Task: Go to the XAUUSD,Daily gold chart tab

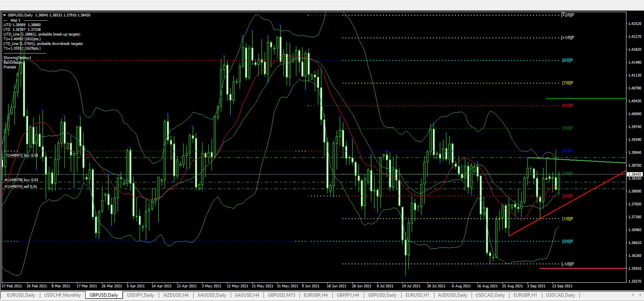Action: tap(212, 295)
